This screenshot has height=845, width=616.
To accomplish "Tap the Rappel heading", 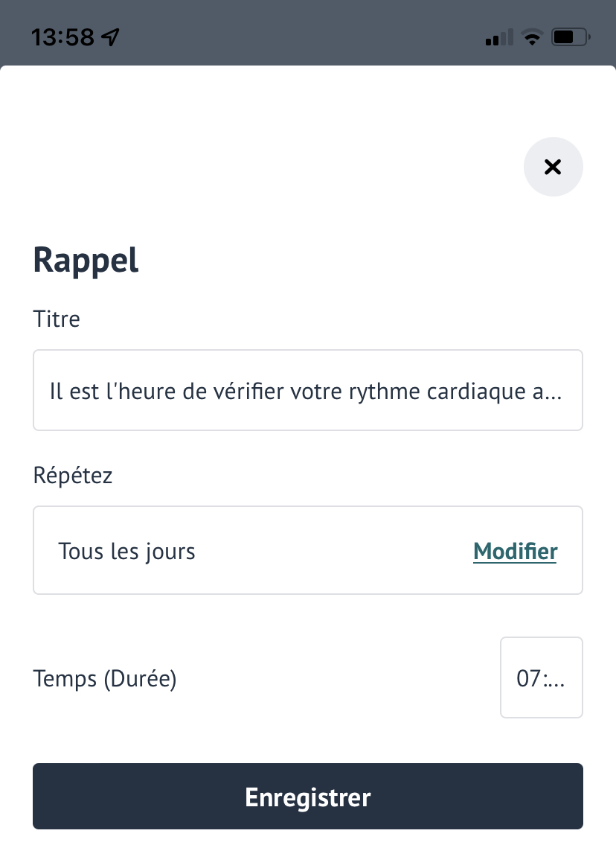I will click(86, 261).
